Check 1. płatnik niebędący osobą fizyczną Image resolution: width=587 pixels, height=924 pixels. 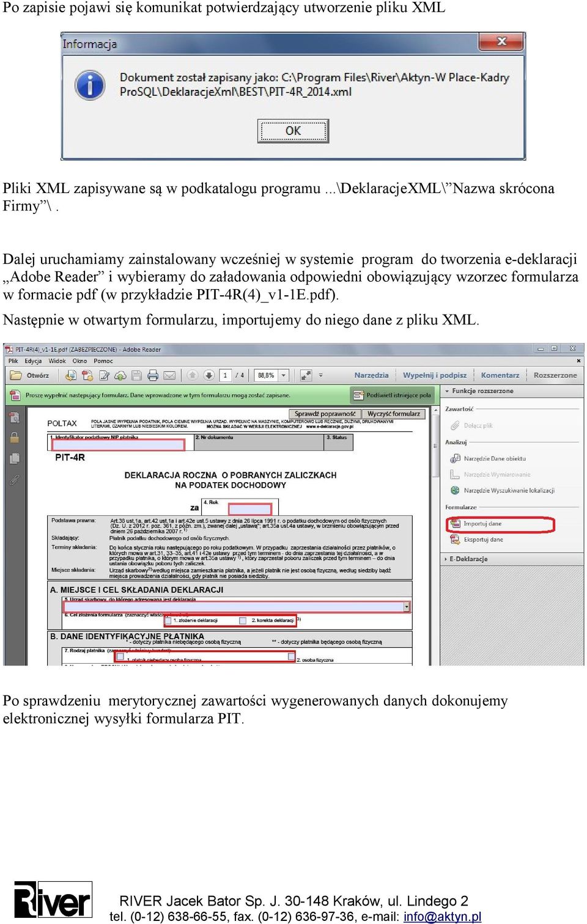click(120, 657)
